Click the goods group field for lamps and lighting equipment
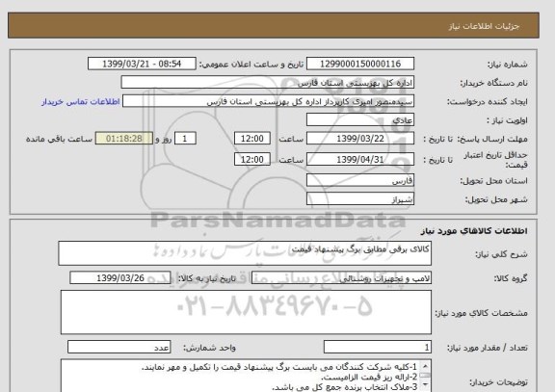555x392 pixels. pyautogui.click(x=341, y=278)
